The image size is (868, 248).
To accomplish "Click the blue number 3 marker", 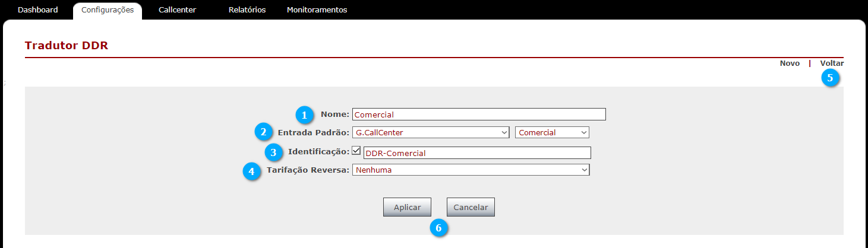I will (x=273, y=152).
